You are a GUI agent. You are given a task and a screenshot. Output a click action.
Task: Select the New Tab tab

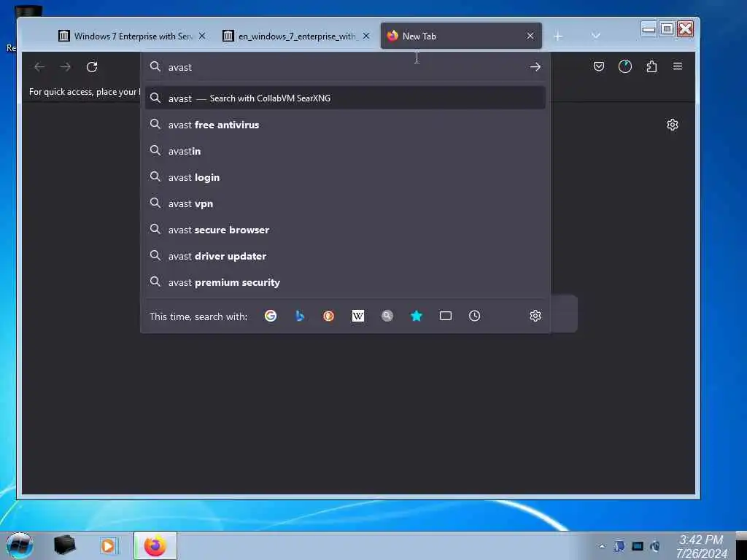pyautogui.click(x=461, y=36)
